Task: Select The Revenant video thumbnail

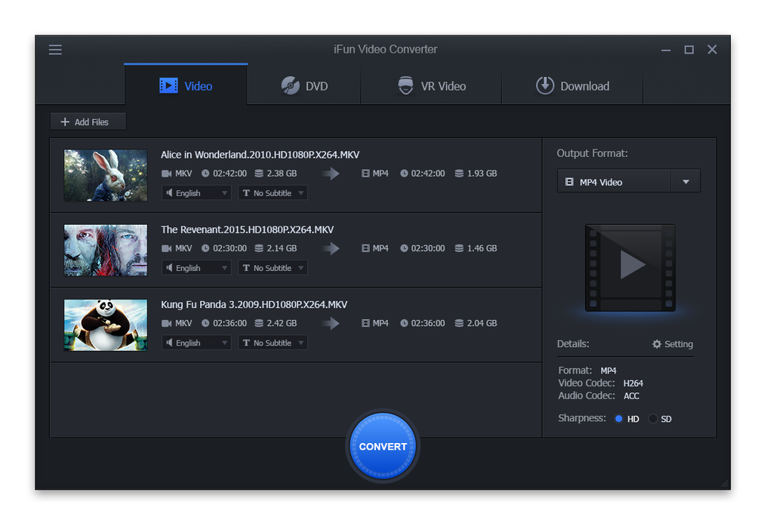Action: [106, 250]
